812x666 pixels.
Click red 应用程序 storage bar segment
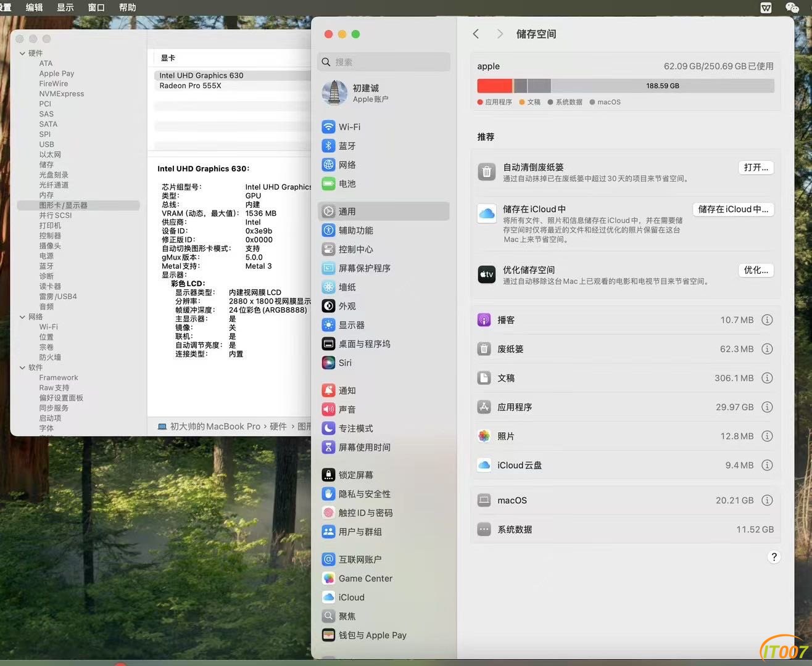point(494,86)
